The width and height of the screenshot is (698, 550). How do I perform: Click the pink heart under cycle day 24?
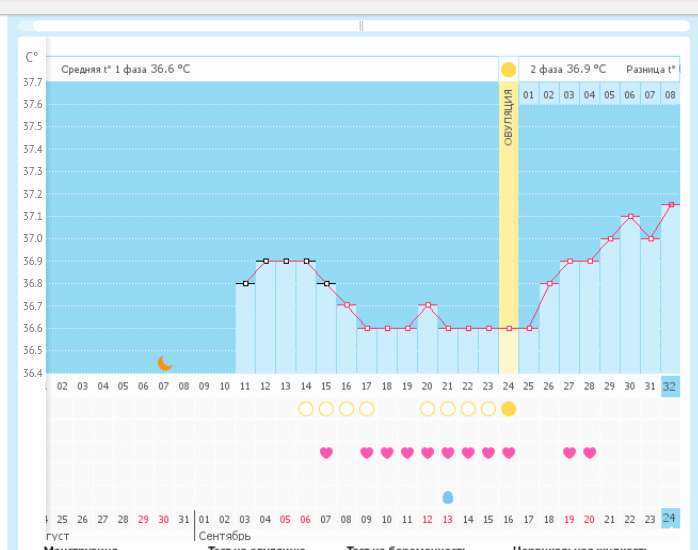[508, 453]
